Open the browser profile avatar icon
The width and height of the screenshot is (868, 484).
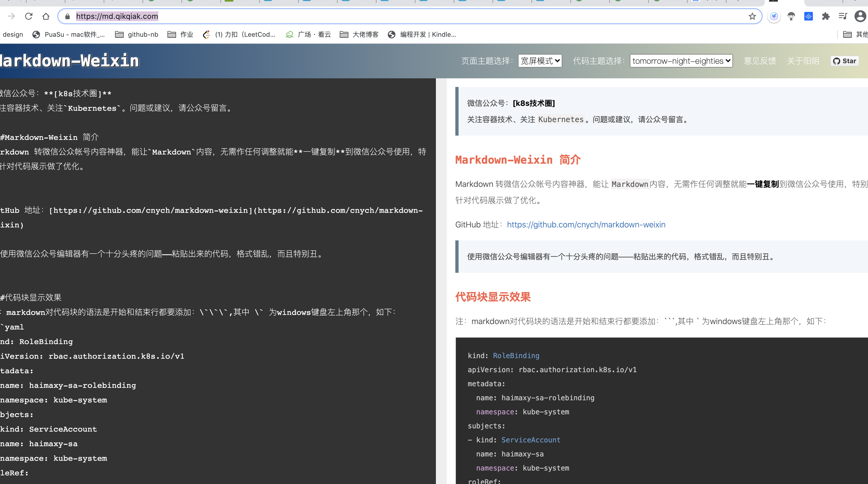pos(860,16)
